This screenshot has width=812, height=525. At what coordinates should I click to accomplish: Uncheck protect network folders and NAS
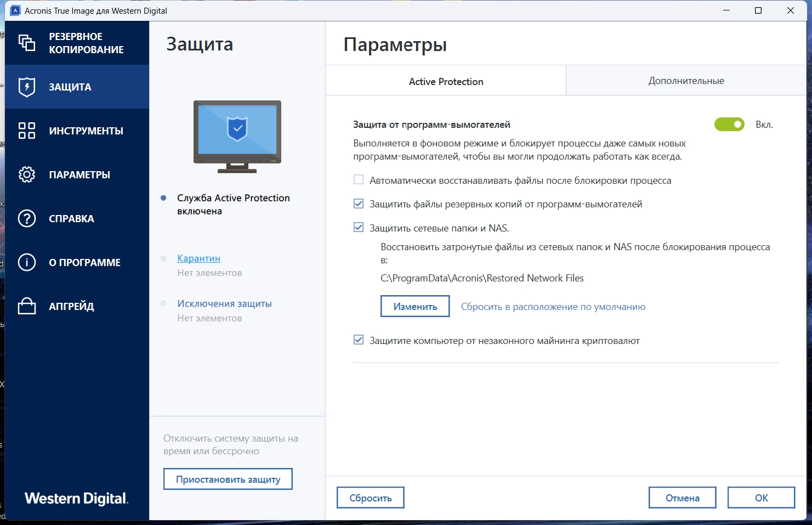pos(359,227)
